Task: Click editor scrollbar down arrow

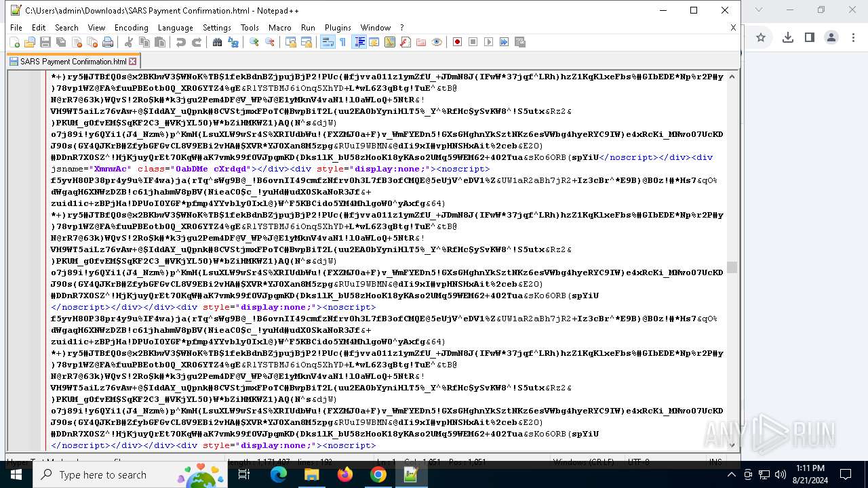Action: (x=732, y=445)
